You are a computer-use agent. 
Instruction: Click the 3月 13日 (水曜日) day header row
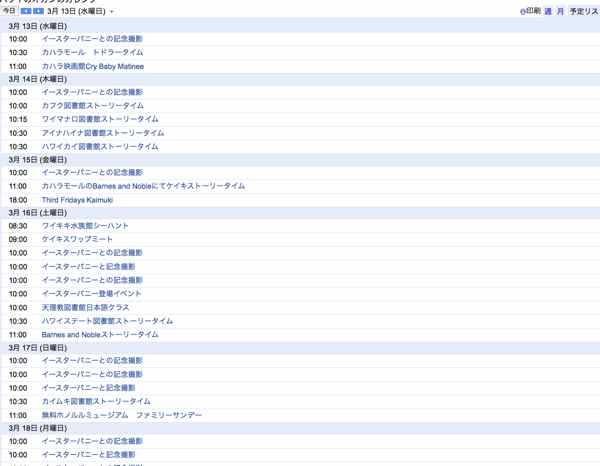pos(300,26)
